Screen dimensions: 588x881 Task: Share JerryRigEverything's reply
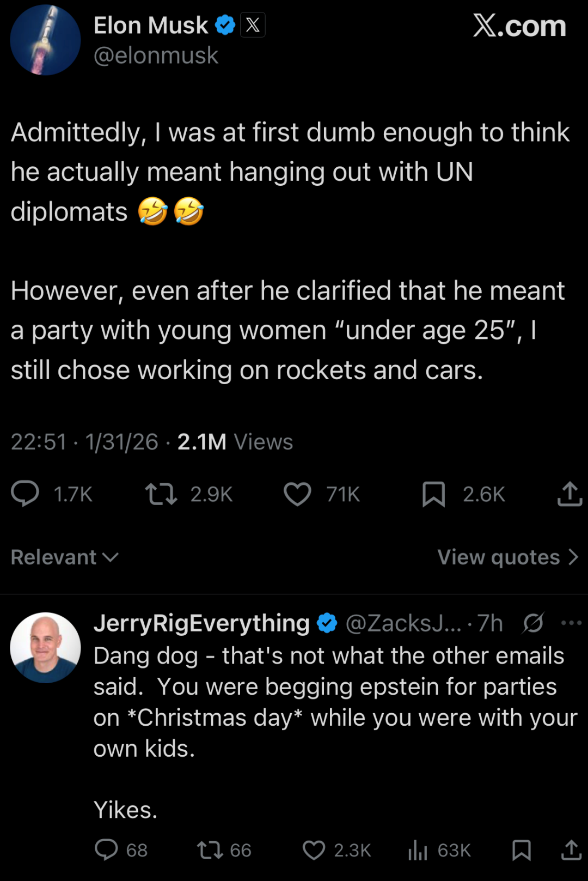(571, 850)
